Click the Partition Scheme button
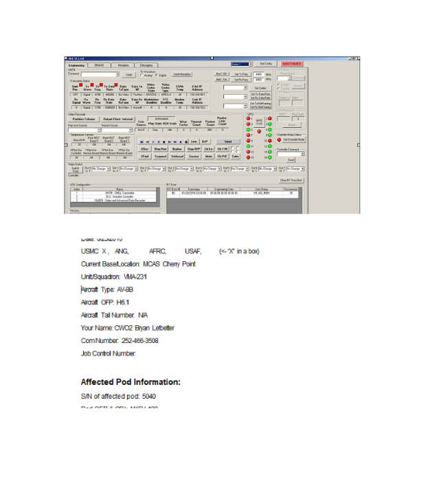Screen dimensions: 448x486 (83, 119)
